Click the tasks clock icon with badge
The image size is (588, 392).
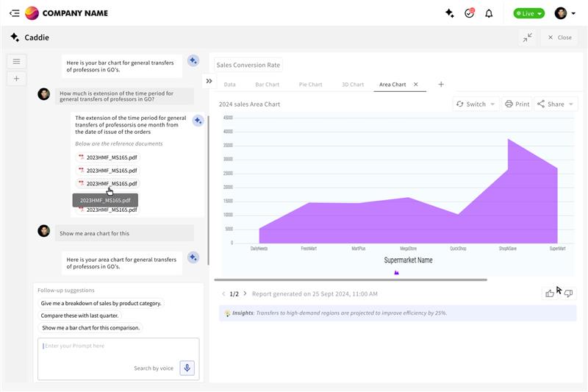469,13
